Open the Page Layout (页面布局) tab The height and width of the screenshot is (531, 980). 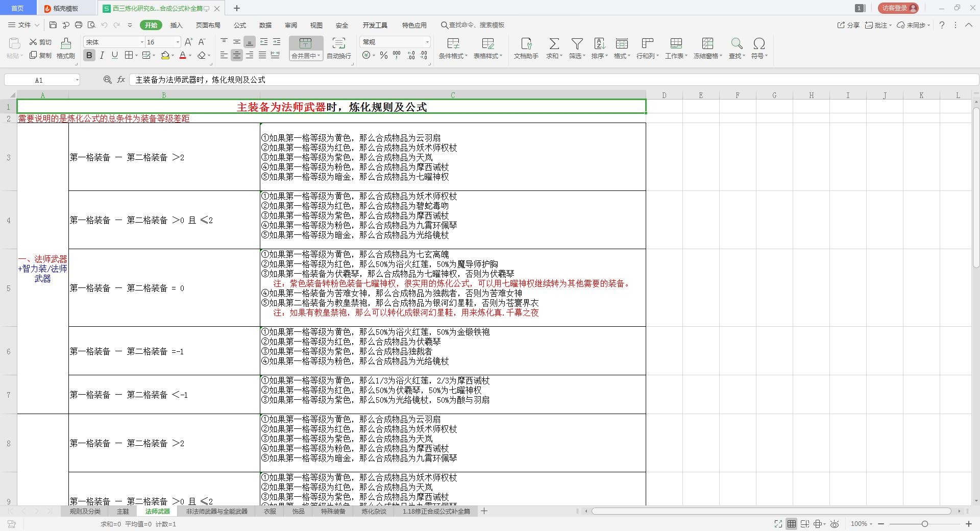coord(208,25)
